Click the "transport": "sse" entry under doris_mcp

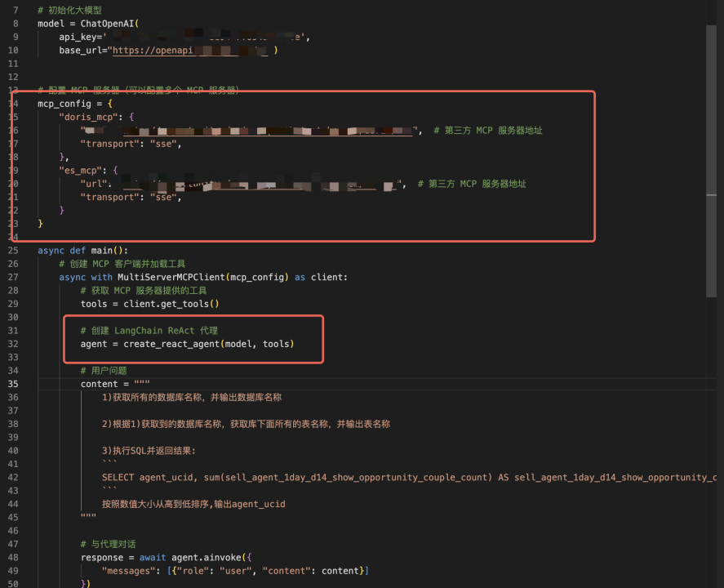[x=131, y=144]
